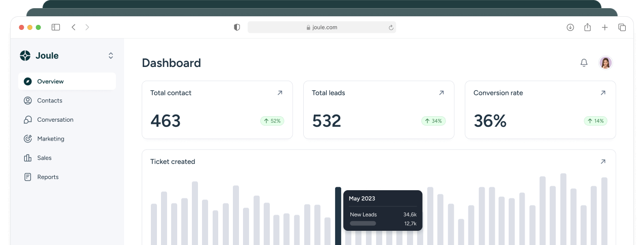The image size is (644, 245).
Task: Click the Safari share icon
Action: pyautogui.click(x=587, y=27)
